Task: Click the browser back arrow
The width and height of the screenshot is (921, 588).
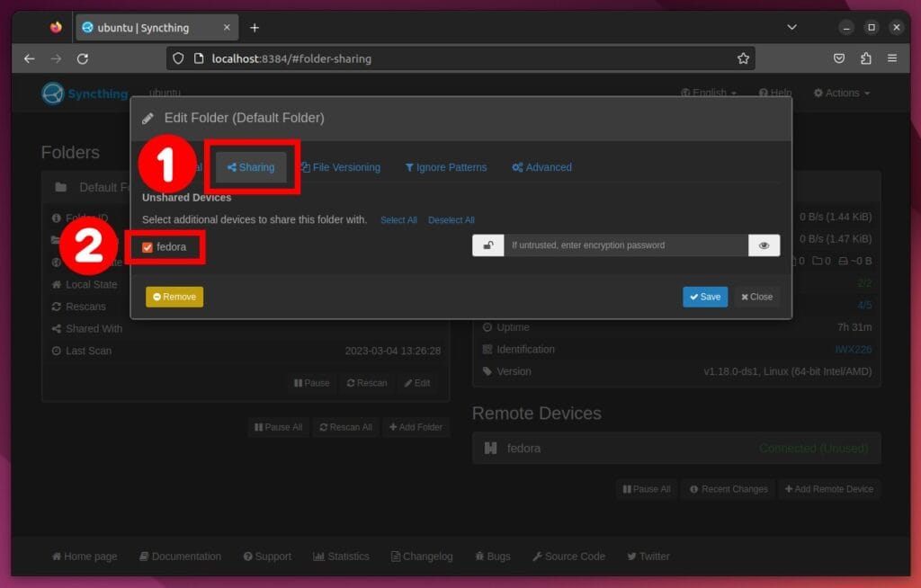Action: (x=30, y=58)
